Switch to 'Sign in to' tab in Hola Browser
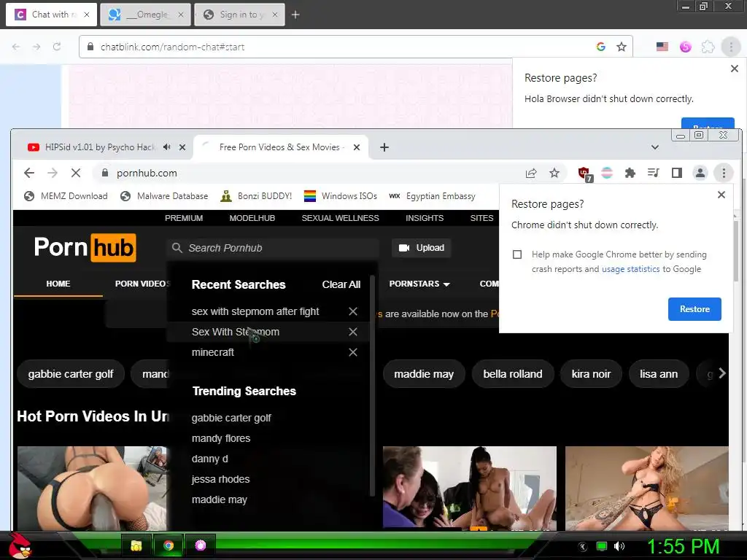The height and width of the screenshot is (560, 747). [240, 15]
